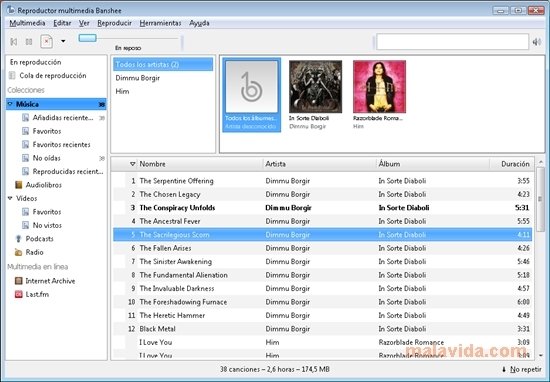Click the Podcasts icon
The width and height of the screenshot is (550, 382).
19,239
